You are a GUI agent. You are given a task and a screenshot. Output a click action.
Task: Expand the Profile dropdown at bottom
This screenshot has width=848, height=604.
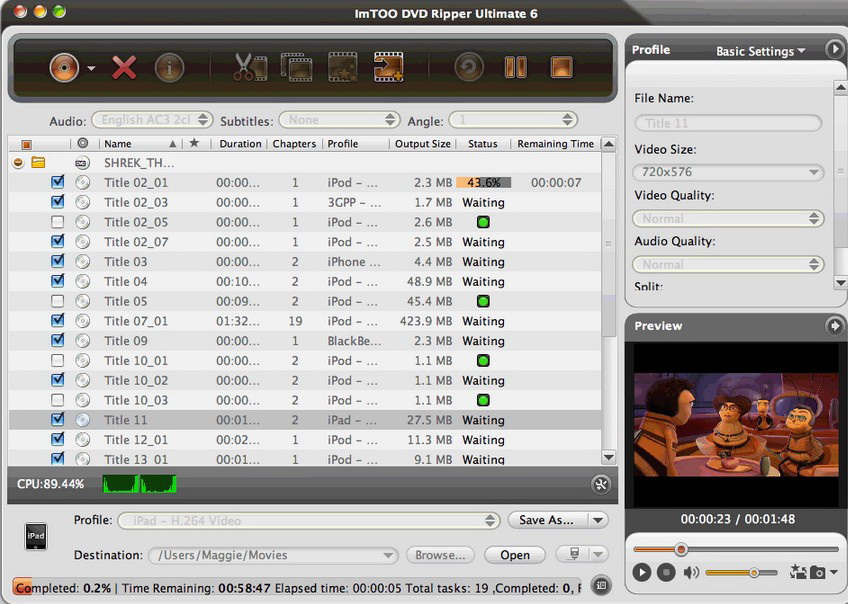491,519
